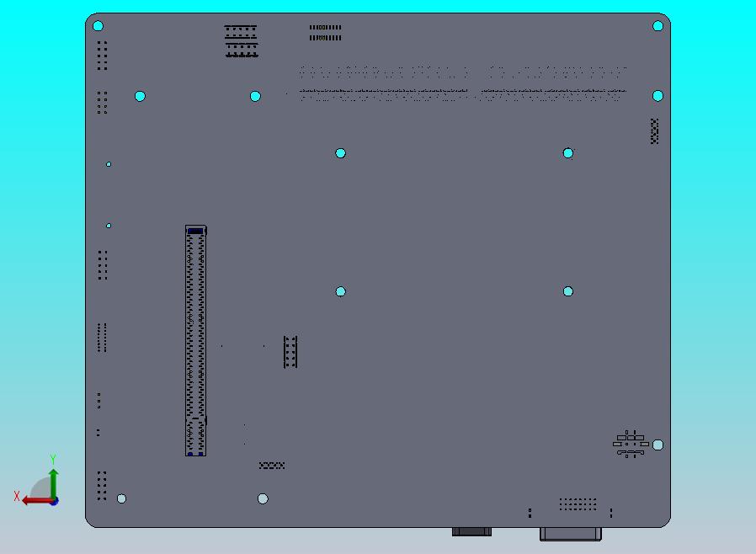Select the mounting hole in the top-left board corner
The image size is (756, 554).
(x=98, y=25)
